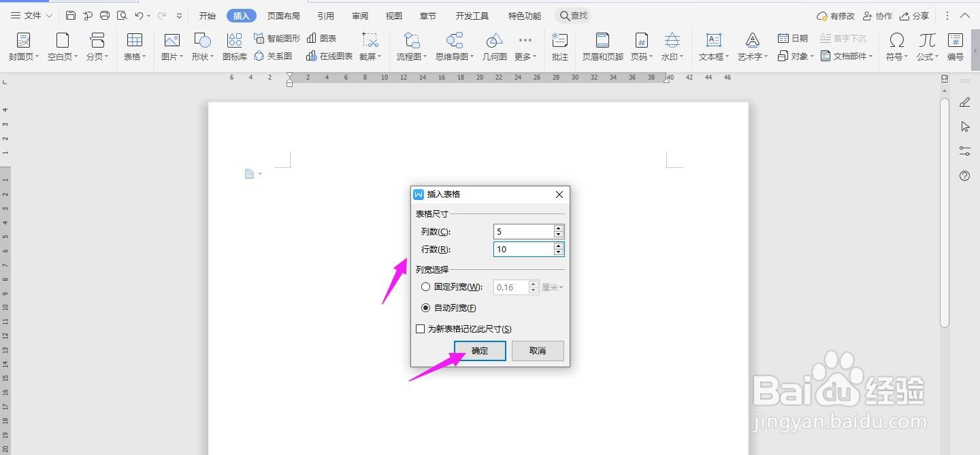Open the 表格 table insert tool

(x=135, y=47)
